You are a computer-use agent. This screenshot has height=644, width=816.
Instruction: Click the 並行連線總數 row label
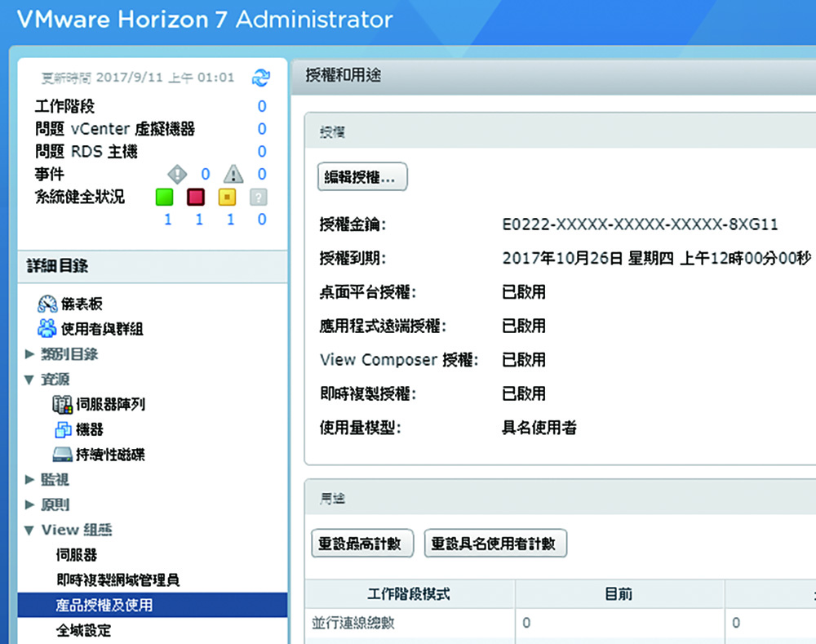(353, 623)
